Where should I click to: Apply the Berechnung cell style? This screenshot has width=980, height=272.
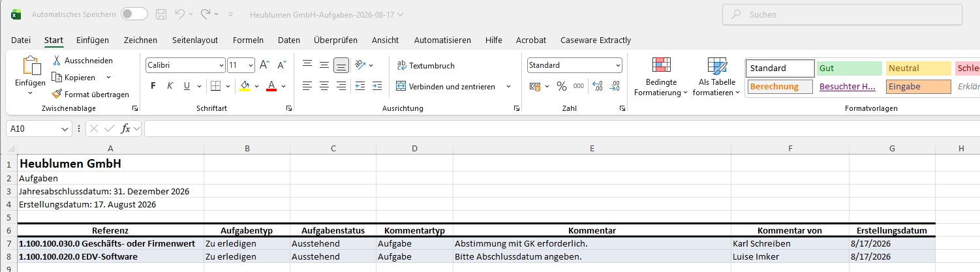780,86
